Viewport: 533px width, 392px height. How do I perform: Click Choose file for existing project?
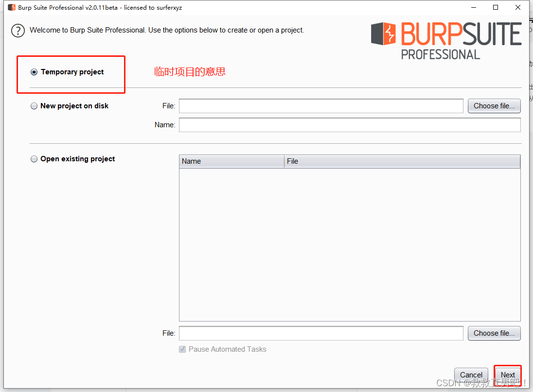tap(494, 333)
